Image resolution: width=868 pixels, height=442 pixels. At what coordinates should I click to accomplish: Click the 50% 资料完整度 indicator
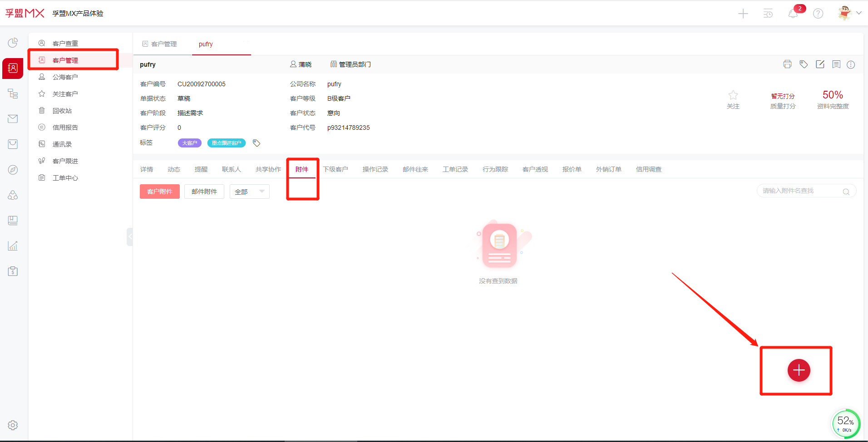(833, 99)
